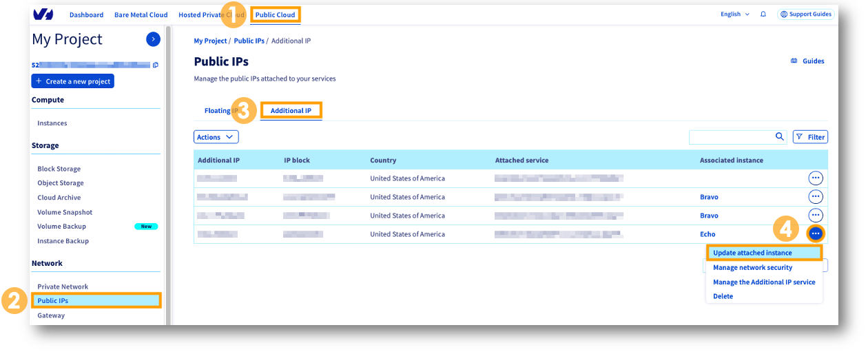Click the Associated instance column header

point(732,160)
